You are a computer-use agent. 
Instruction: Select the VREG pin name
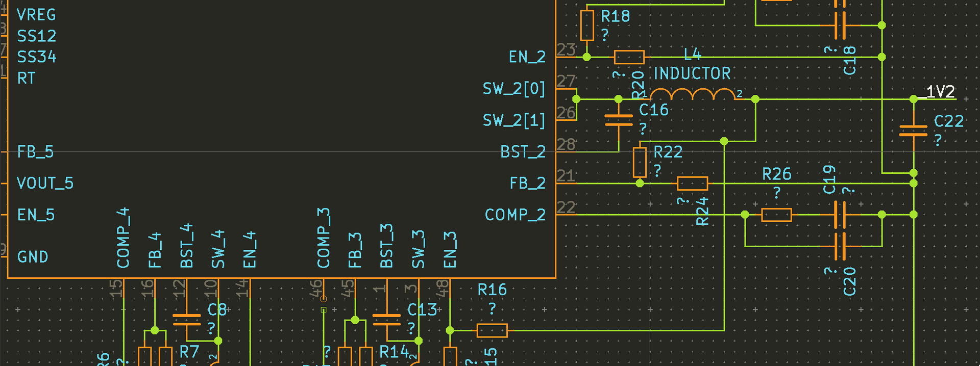(36, 15)
